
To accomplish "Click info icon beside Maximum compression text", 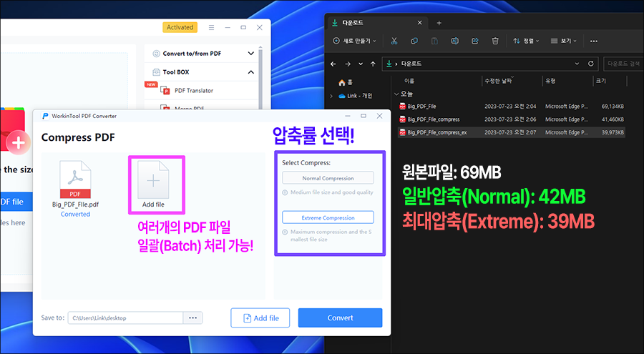I will [x=285, y=232].
